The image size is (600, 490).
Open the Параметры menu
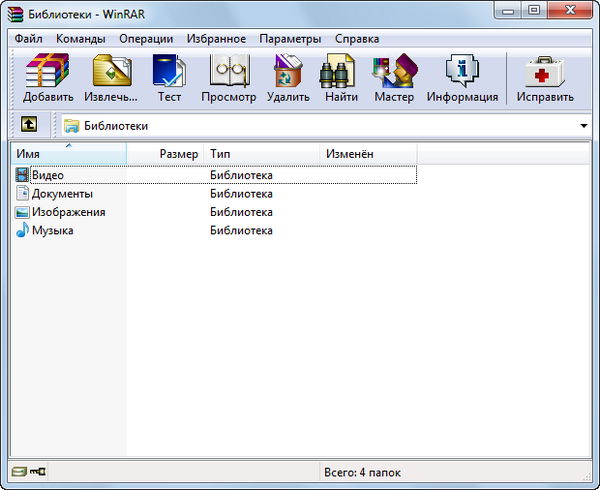[290, 39]
